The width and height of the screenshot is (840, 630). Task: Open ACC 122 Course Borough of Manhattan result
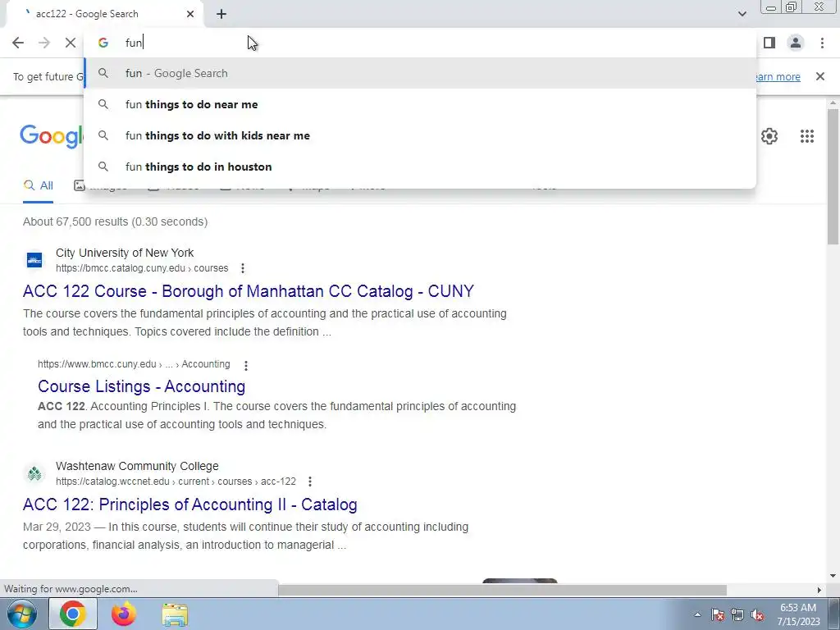(248, 291)
